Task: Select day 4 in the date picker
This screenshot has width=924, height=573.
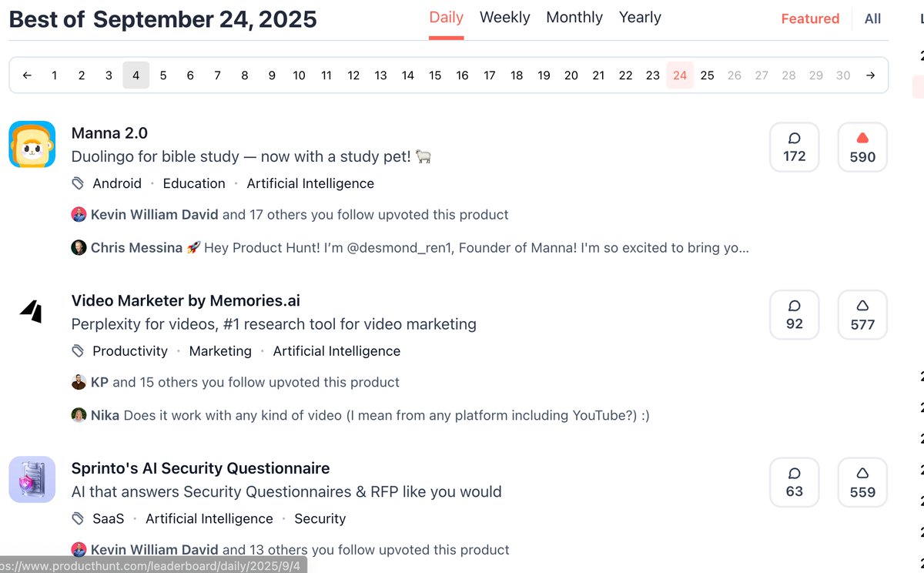Action: click(136, 75)
